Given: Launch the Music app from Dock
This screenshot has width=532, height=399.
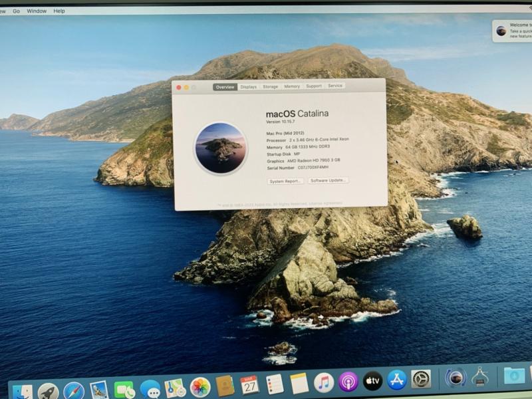Looking at the screenshot, I should 324,383.
